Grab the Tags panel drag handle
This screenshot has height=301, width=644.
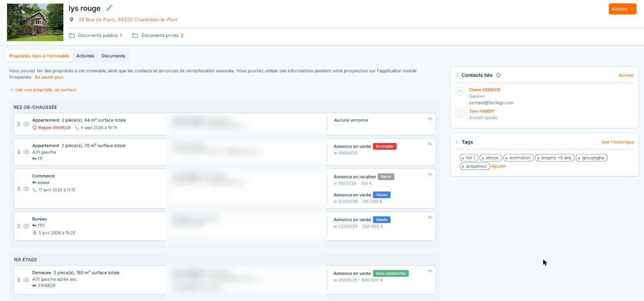tap(457, 142)
